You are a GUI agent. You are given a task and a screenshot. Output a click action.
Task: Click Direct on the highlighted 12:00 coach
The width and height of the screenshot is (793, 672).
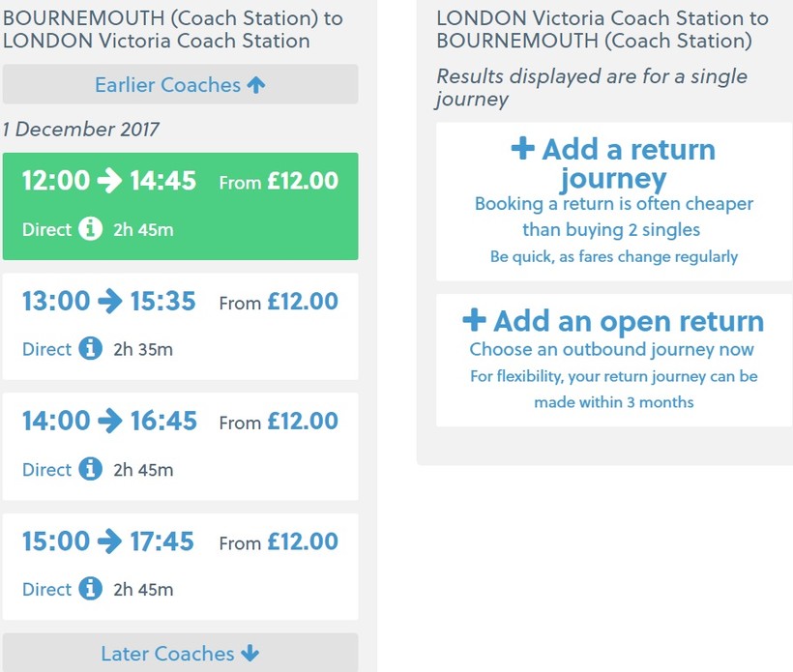tap(47, 229)
